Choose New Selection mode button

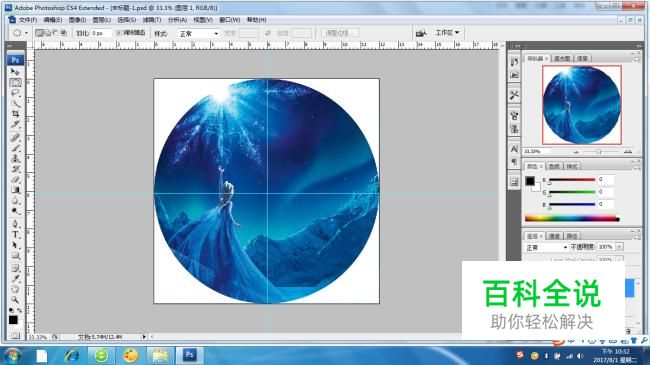point(40,33)
